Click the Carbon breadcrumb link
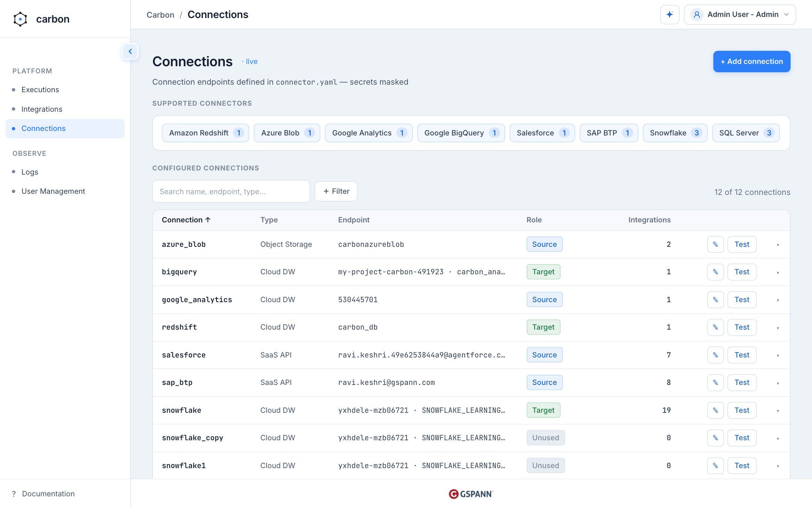 161,15
